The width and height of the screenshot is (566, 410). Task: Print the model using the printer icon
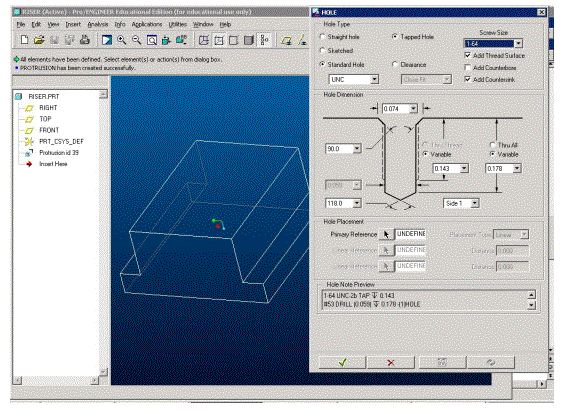coord(84,40)
